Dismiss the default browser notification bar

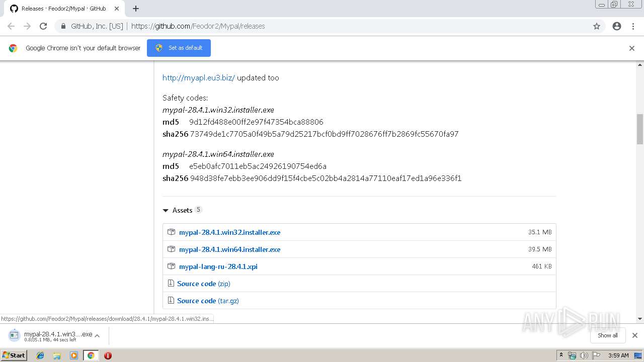[x=632, y=48]
